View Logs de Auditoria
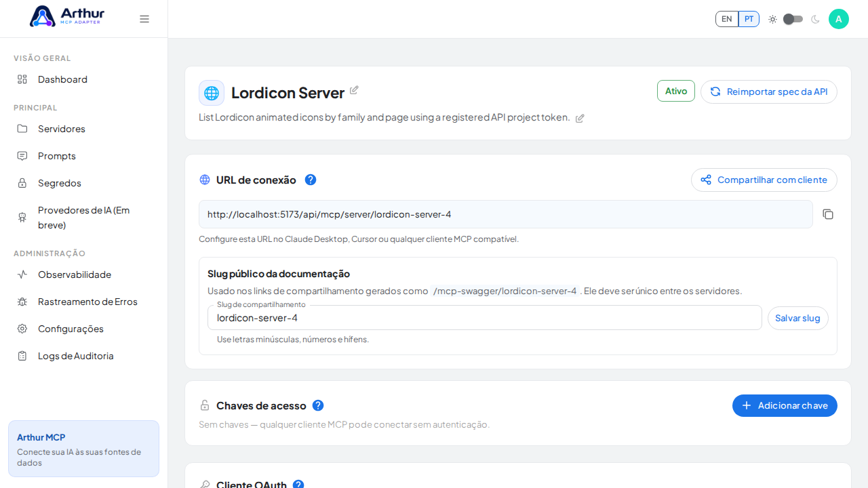 click(x=83, y=356)
